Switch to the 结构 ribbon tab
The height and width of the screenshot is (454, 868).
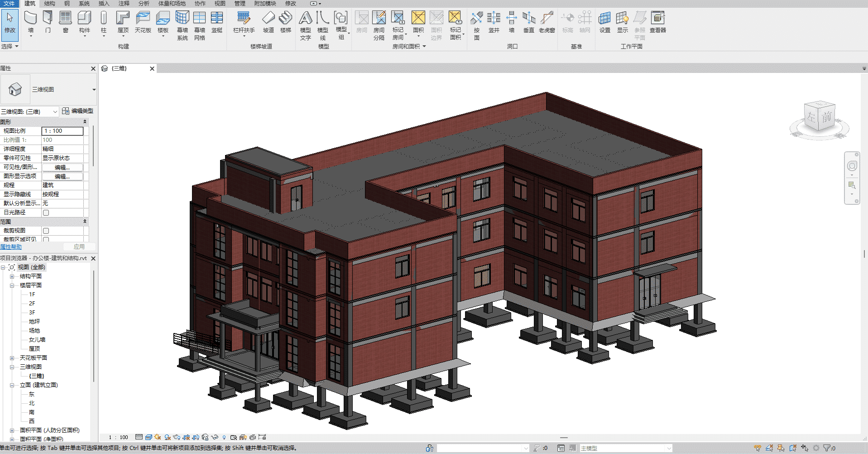(x=50, y=4)
